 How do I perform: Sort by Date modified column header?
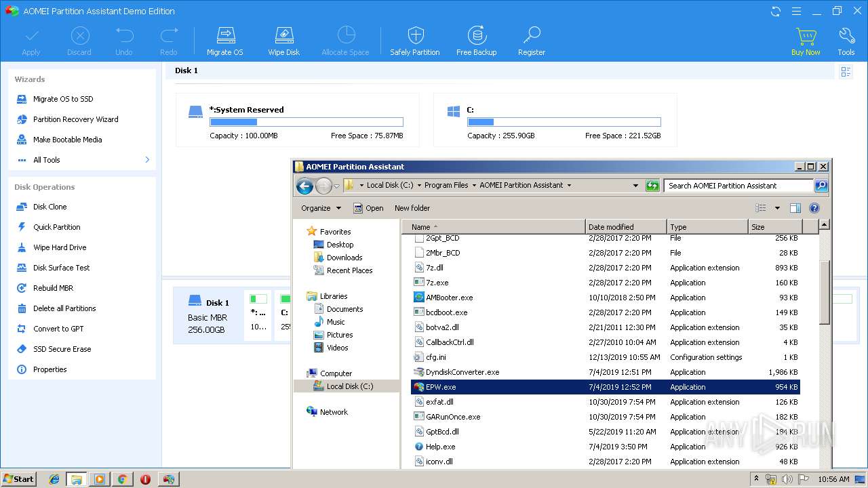626,227
